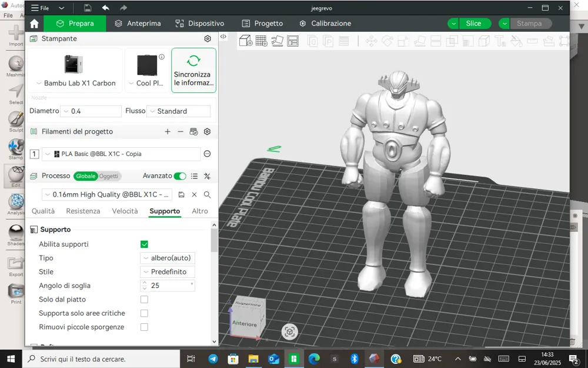This screenshot has height=368, width=588.
Task: Open the support Tipo albero(auto) dropdown
Action: [168, 258]
